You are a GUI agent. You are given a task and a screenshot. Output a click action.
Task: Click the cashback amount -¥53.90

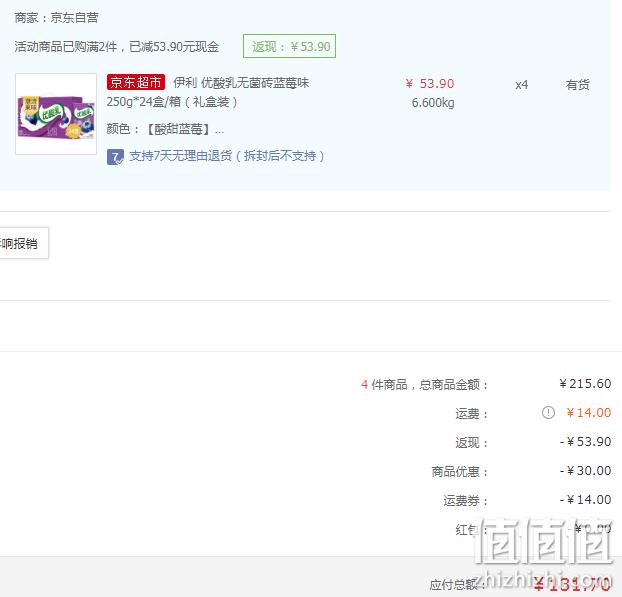586,442
